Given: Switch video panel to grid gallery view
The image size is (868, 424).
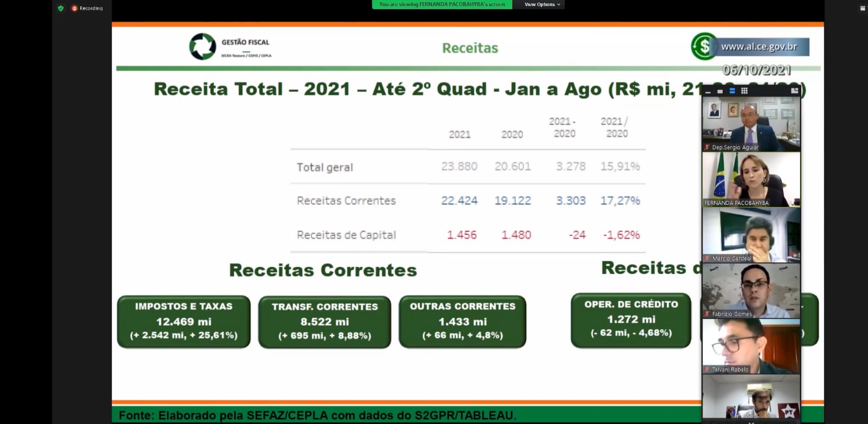Looking at the screenshot, I should coord(744,91).
